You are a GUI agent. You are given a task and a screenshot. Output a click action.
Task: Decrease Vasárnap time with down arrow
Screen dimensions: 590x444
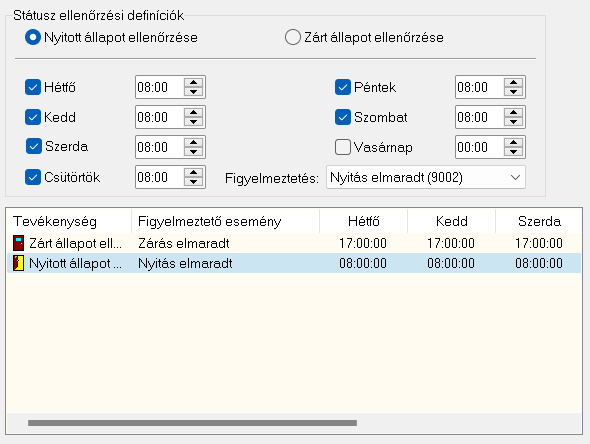click(513, 152)
